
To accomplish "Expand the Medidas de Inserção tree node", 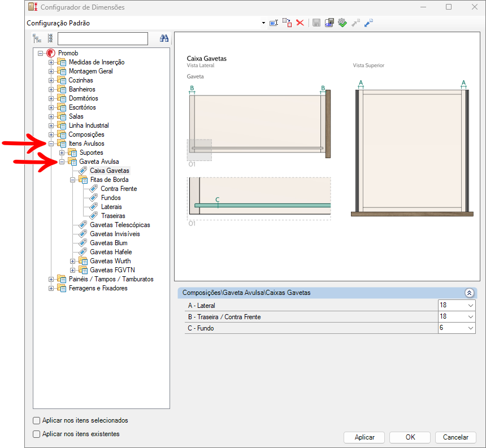I will 51,62.
